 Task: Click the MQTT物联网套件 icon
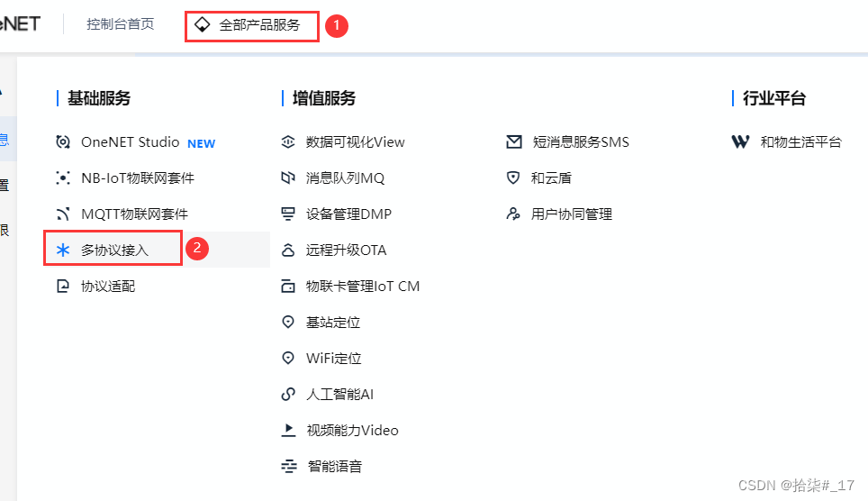(63, 214)
